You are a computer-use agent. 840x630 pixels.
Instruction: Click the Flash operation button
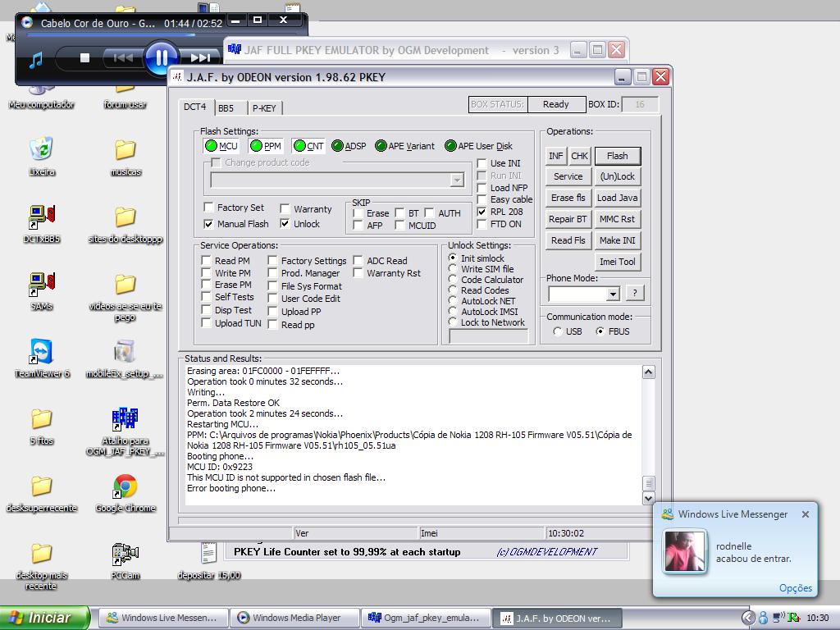click(617, 156)
